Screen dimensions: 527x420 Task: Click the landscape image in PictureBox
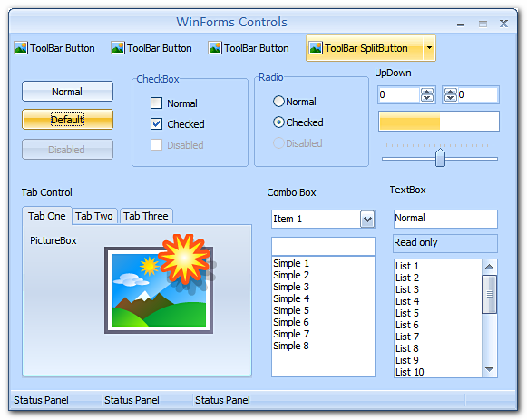pos(159,290)
